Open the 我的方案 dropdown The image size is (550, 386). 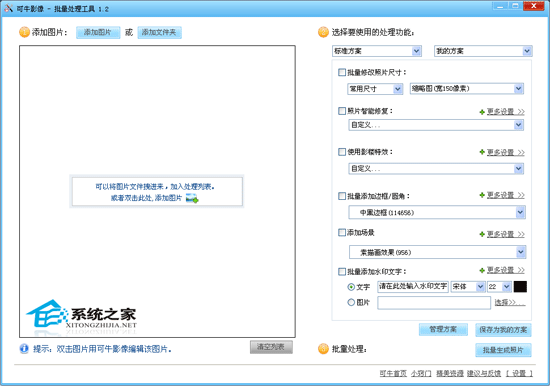point(483,51)
